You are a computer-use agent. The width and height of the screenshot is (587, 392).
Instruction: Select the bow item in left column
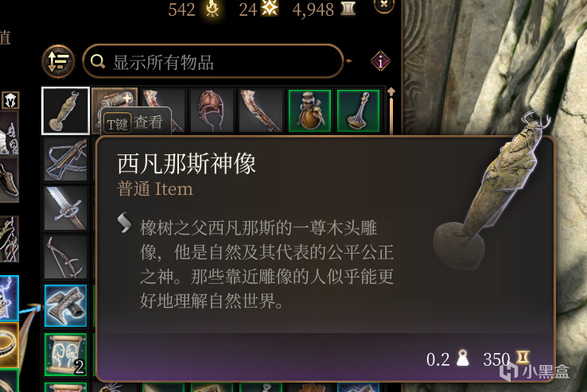(x=66, y=257)
